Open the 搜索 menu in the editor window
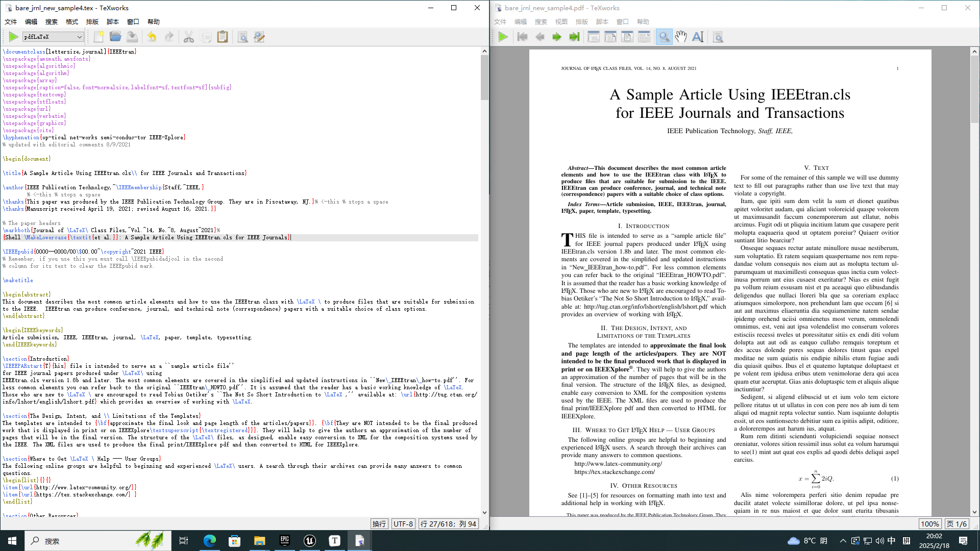The image size is (980, 551). pyautogui.click(x=52, y=22)
